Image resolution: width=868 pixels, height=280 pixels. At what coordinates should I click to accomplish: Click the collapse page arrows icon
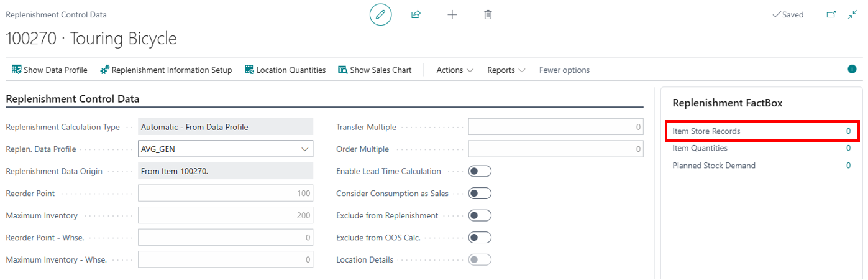point(852,14)
